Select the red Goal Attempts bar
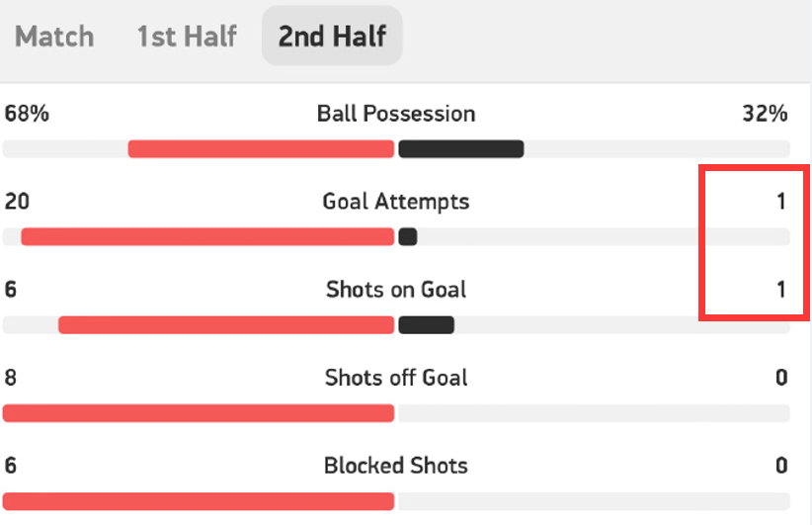The height and width of the screenshot is (525, 812). 207,237
